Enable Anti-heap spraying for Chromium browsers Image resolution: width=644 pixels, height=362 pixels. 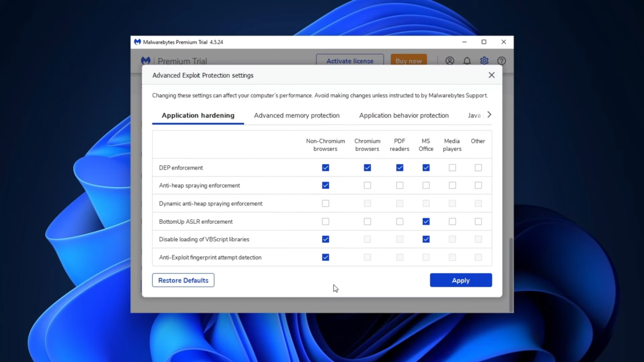pos(367,185)
